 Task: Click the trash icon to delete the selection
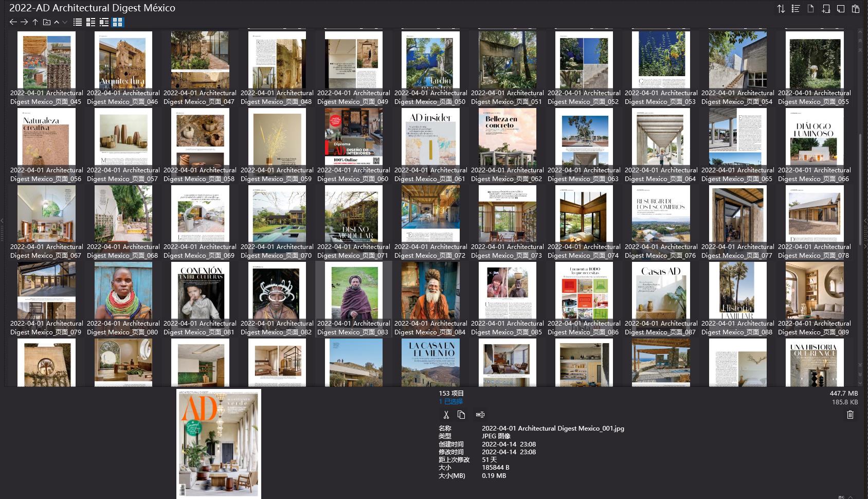coord(851,415)
